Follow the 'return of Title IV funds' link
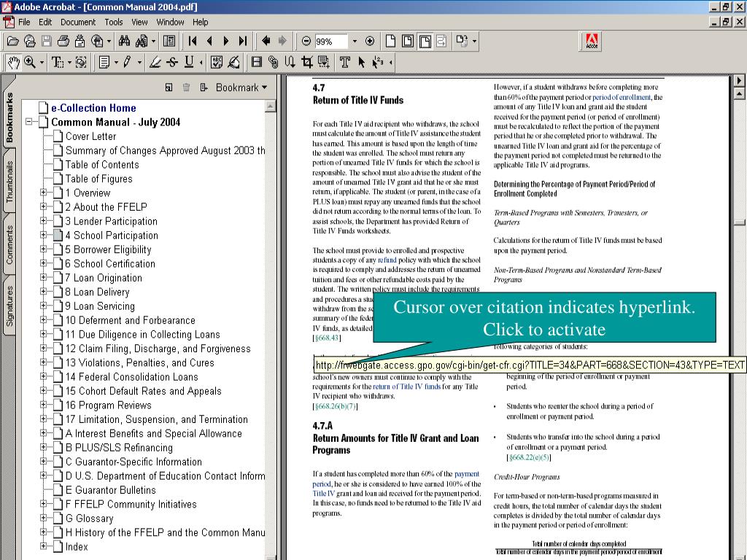The width and height of the screenshot is (747, 560). pyautogui.click(x=407, y=386)
